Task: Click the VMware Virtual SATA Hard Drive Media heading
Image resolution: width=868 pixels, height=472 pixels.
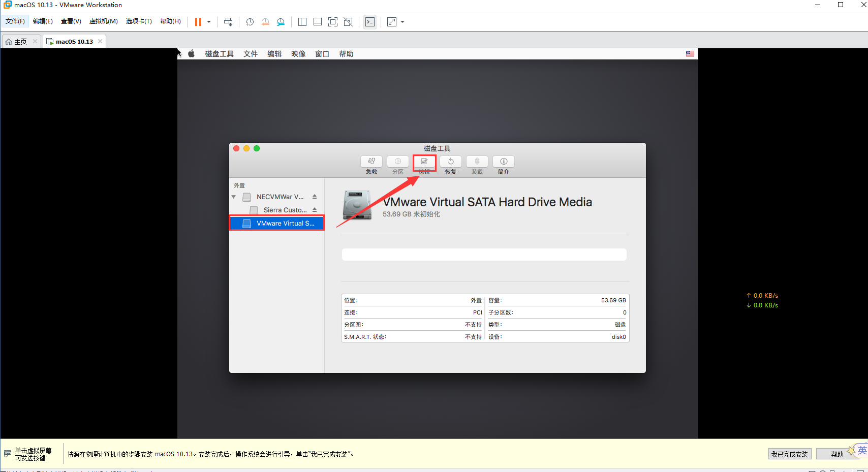Action: click(x=488, y=202)
